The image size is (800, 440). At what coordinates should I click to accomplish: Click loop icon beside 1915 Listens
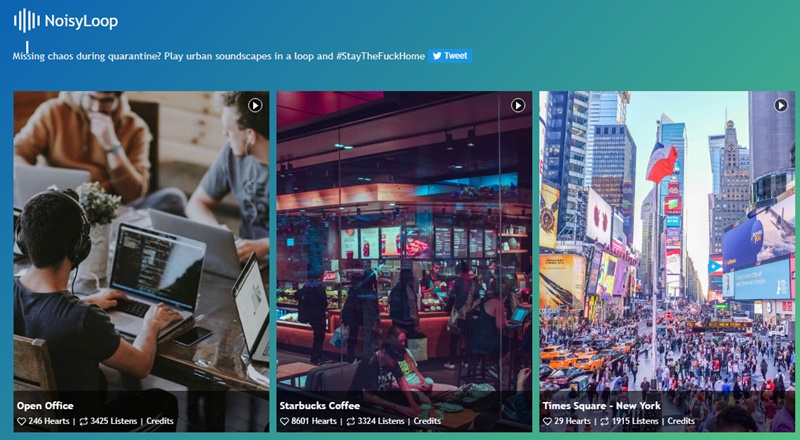(605, 422)
